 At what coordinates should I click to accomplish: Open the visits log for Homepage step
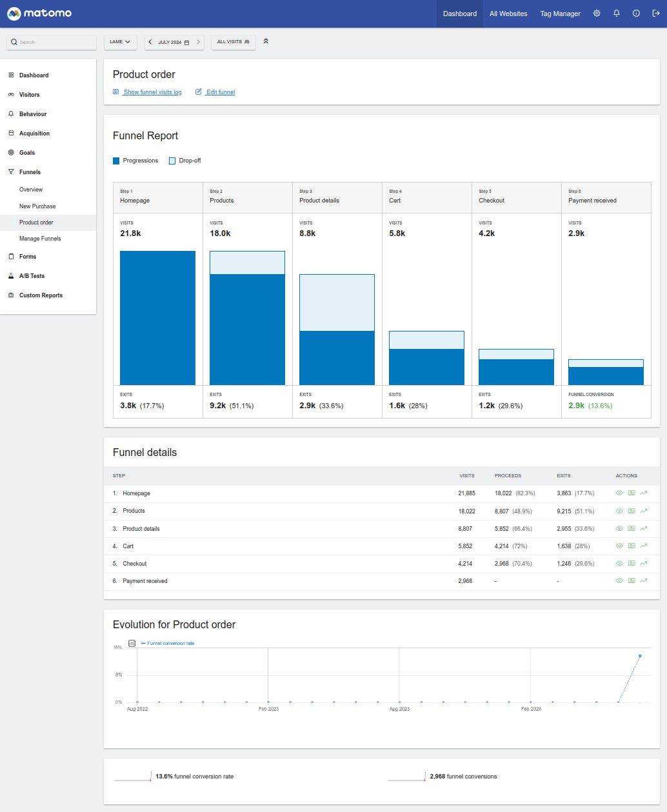pyautogui.click(x=631, y=493)
